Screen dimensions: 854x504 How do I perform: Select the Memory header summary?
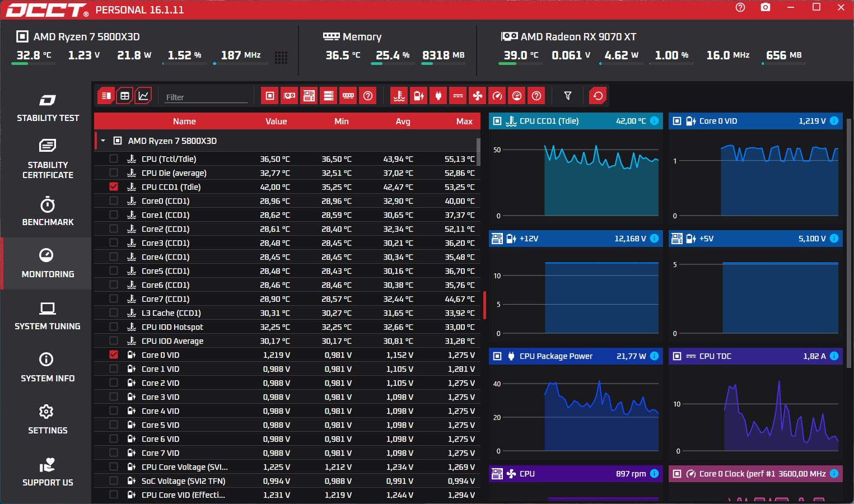(352, 37)
